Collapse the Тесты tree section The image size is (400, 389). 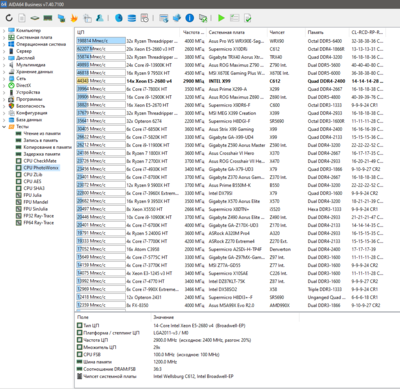click(4, 127)
